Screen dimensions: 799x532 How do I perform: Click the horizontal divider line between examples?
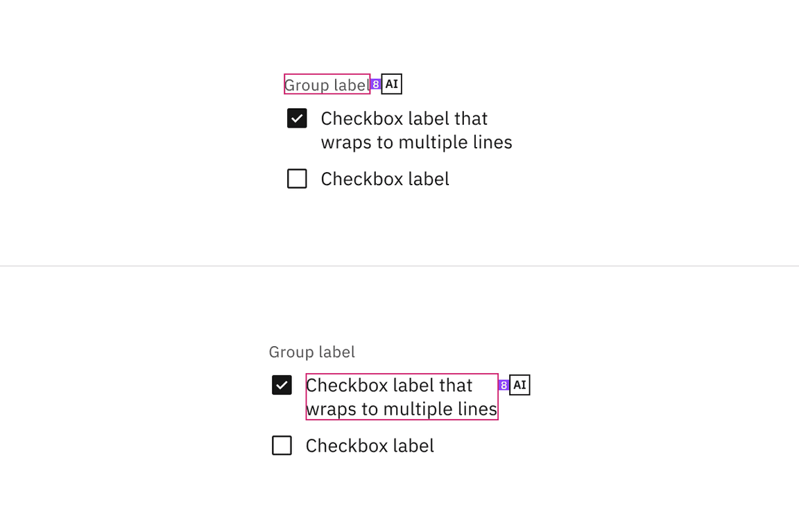(x=399, y=265)
